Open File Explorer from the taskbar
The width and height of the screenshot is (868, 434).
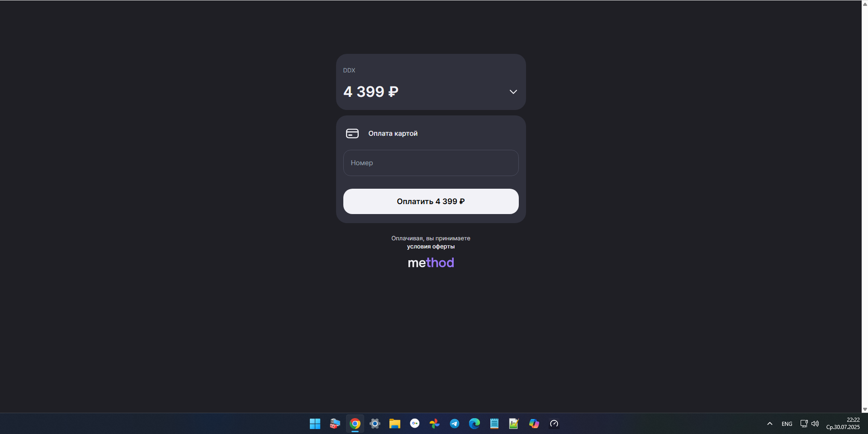pyautogui.click(x=395, y=424)
